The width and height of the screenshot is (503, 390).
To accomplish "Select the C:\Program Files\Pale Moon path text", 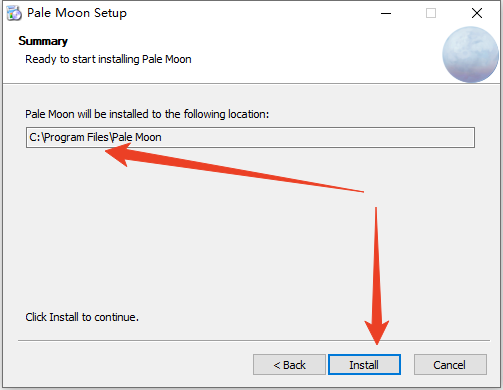I will 95,137.
